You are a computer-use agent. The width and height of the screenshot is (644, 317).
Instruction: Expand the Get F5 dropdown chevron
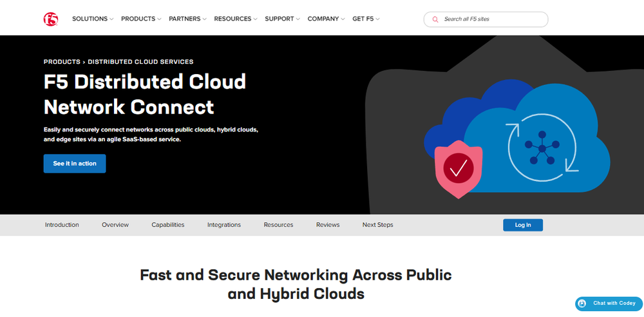[377, 19]
